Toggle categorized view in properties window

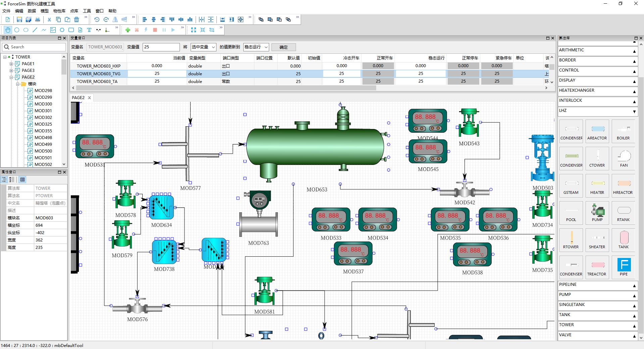coord(4,180)
